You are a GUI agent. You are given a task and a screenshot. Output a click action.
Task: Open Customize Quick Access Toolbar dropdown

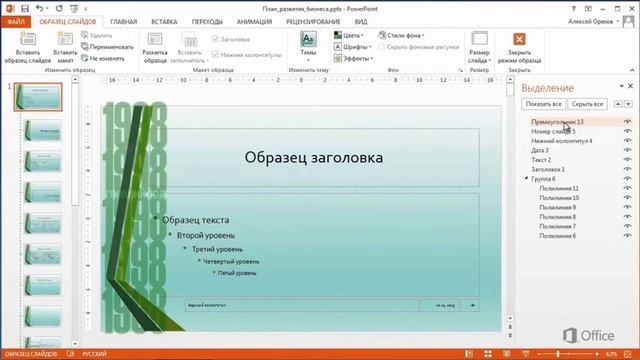[86, 9]
